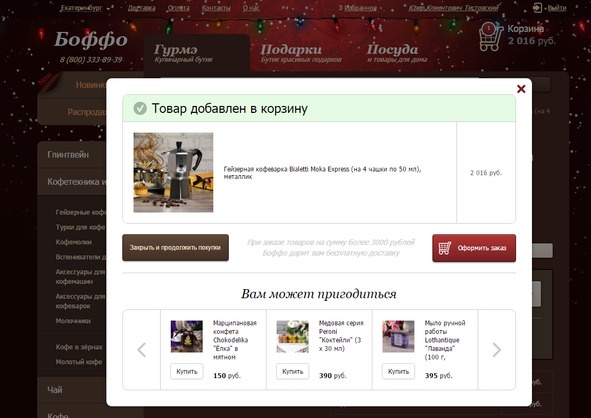
Task: Click Корзина label in header
Action: pyautogui.click(x=525, y=29)
